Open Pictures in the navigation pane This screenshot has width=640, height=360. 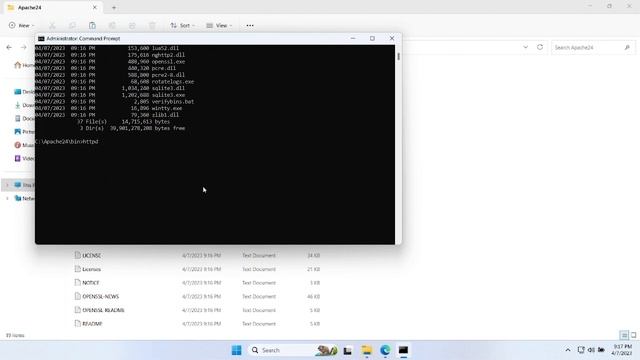pos(24,132)
